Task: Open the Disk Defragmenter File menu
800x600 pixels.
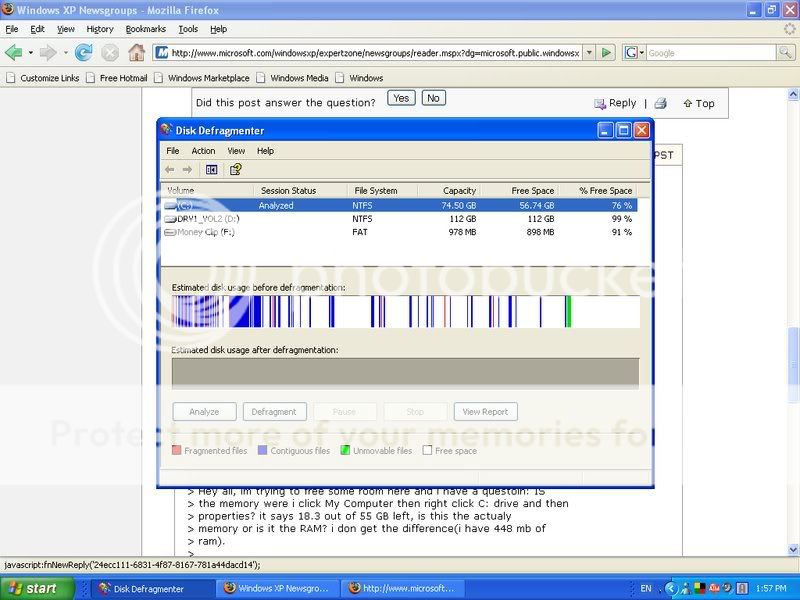Action: 173,151
